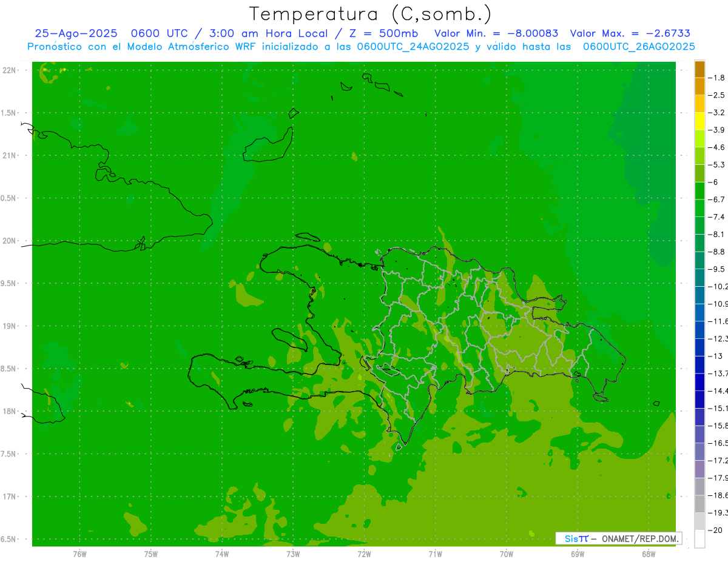Click the colorbar label "-15.1"
The width and height of the screenshot is (728, 562).
pyautogui.click(x=718, y=408)
